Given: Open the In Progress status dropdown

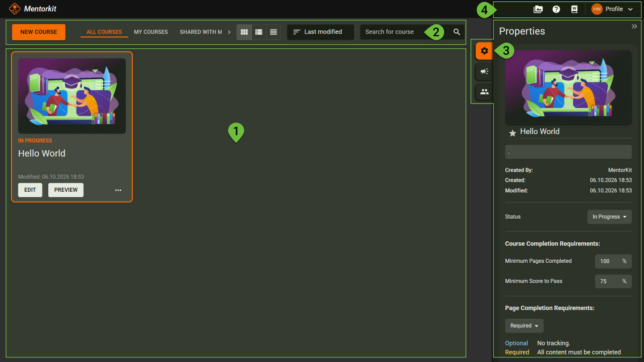Looking at the screenshot, I should (x=609, y=217).
